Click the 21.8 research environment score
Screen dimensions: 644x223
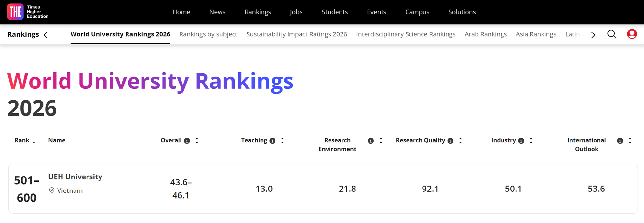[x=347, y=189]
